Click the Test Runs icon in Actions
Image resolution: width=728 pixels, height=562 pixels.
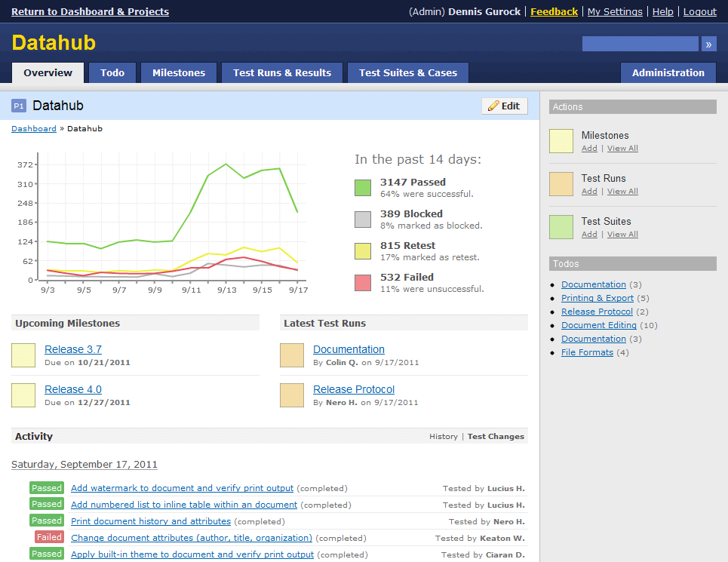tap(561, 184)
